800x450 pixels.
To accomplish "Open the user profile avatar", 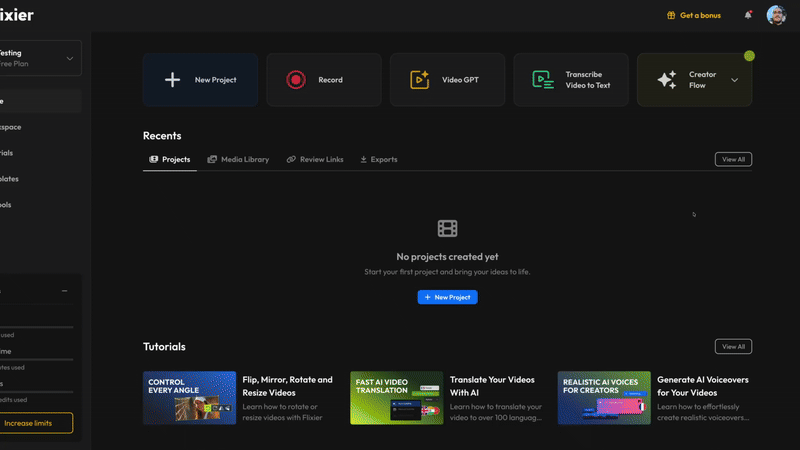I will 776,15.
